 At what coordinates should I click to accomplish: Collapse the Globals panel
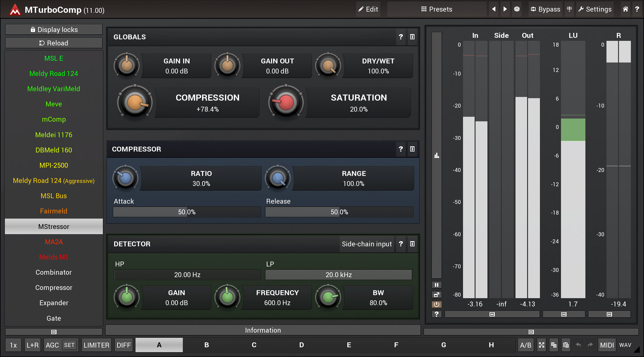(x=412, y=37)
